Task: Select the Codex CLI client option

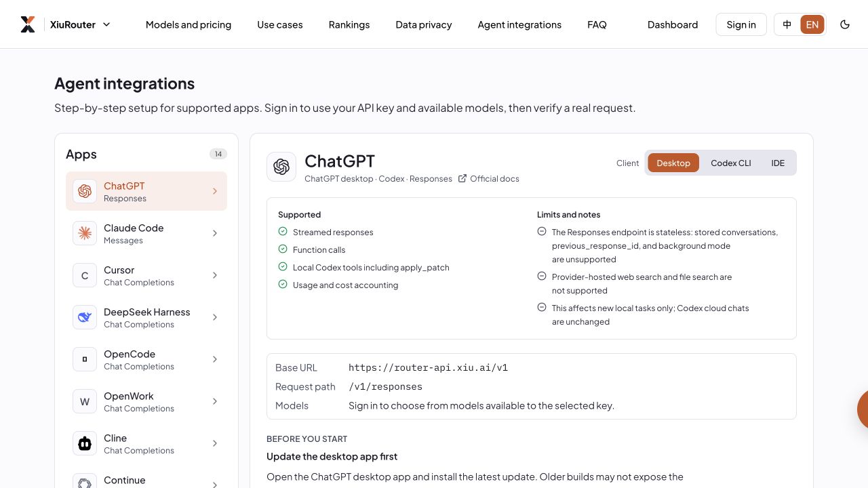Action: [731, 163]
